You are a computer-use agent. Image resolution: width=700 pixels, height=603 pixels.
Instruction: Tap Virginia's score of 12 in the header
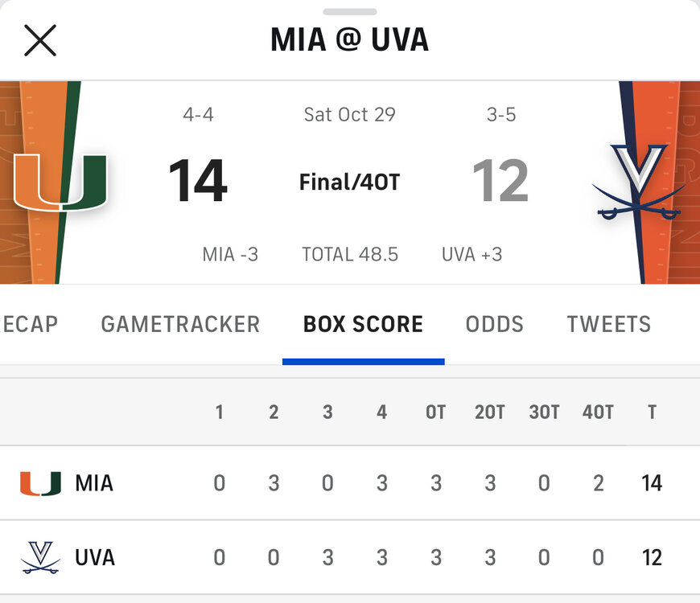(x=500, y=182)
